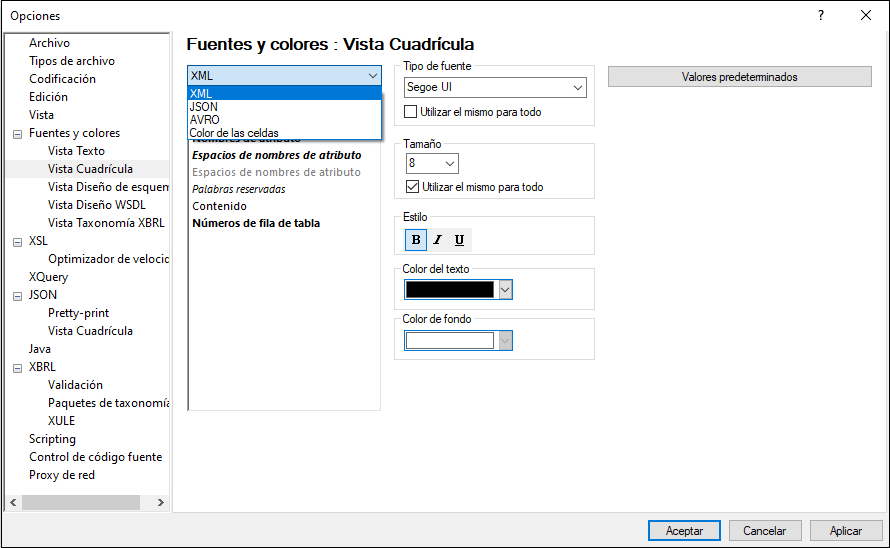Select Edición tree item
The width and height of the screenshot is (890, 548).
click(48, 97)
